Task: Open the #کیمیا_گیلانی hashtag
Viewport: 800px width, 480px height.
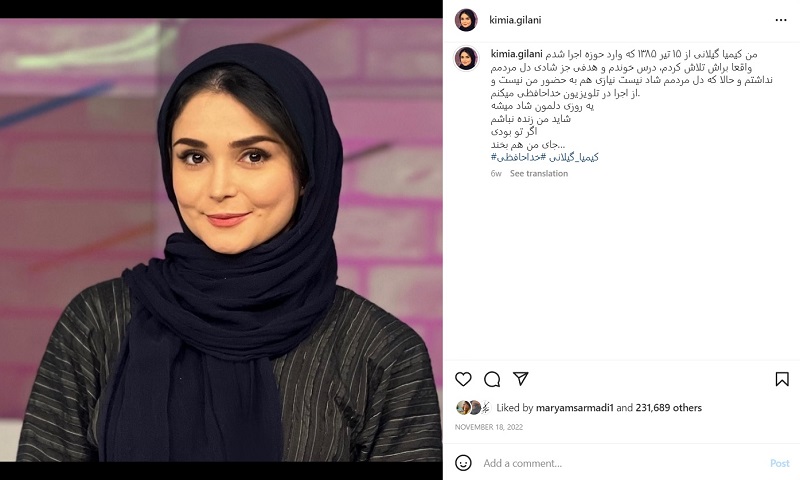Action: (x=573, y=158)
